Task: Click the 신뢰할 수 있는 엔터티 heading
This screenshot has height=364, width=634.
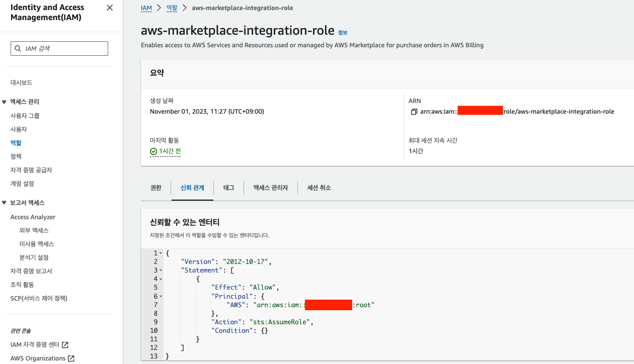Action: tap(185, 222)
